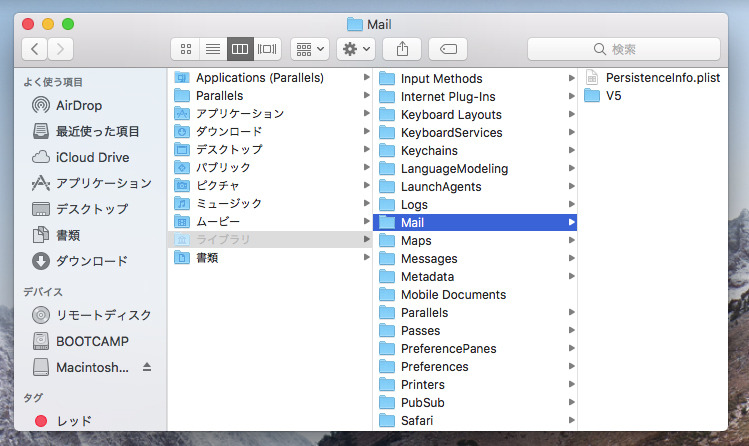
Task: Open アプリケーション in the sidebar
Action: (x=91, y=183)
